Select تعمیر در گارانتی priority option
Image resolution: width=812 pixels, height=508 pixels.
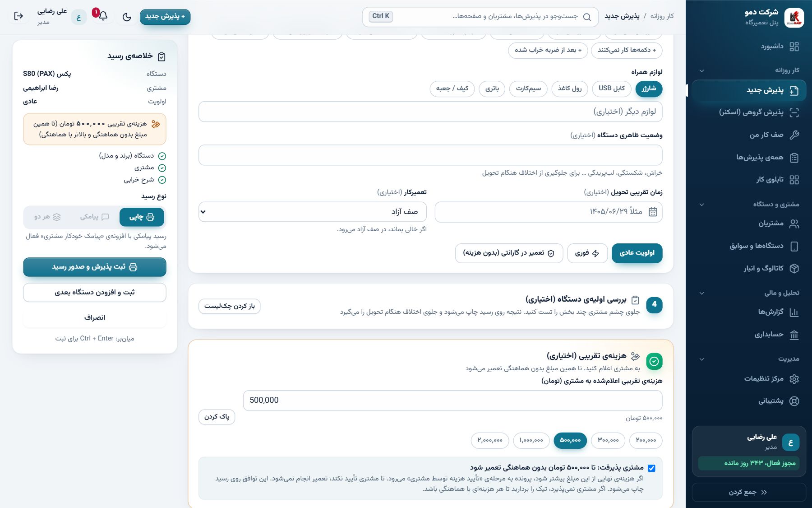[509, 253]
